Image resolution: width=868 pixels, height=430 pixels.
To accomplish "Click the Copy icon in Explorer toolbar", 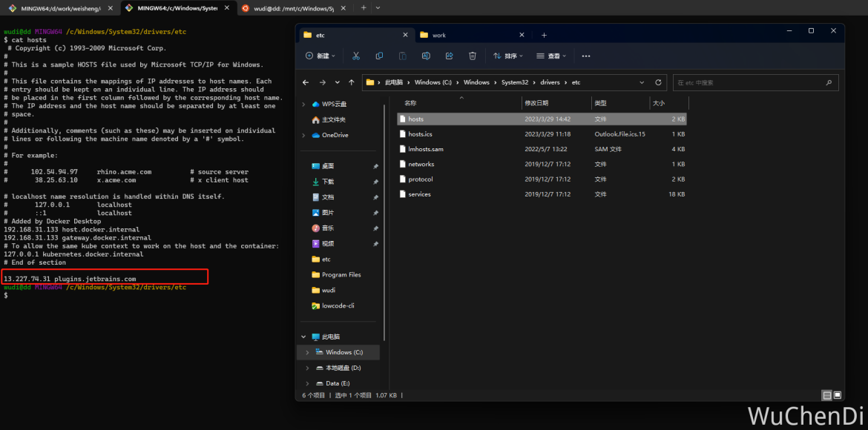I will pyautogui.click(x=379, y=56).
